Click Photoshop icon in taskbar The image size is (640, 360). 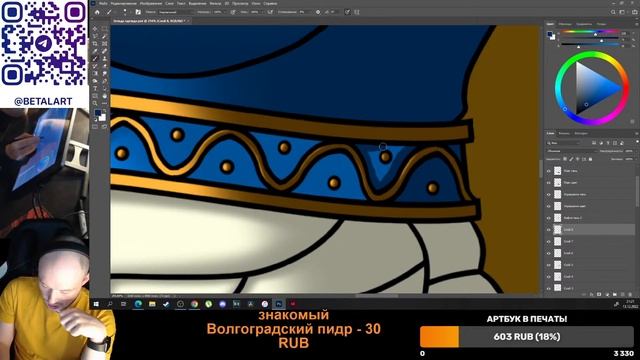click(x=279, y=304)
